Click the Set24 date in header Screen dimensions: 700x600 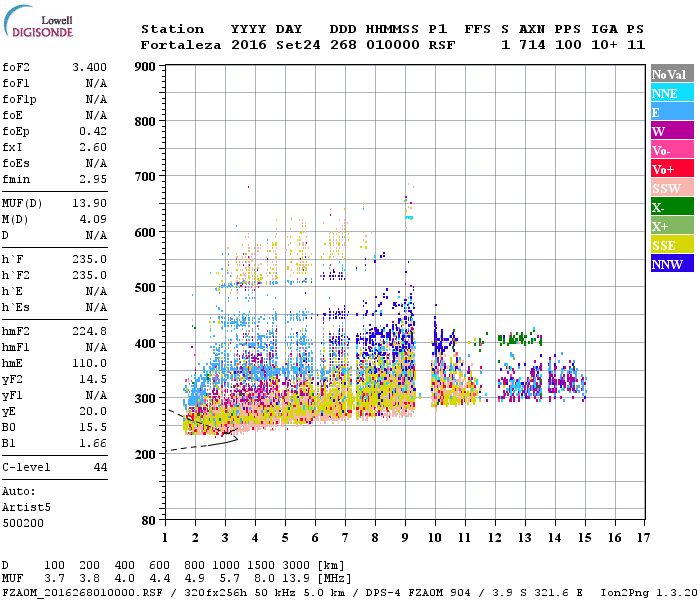(x=298, y=45)
